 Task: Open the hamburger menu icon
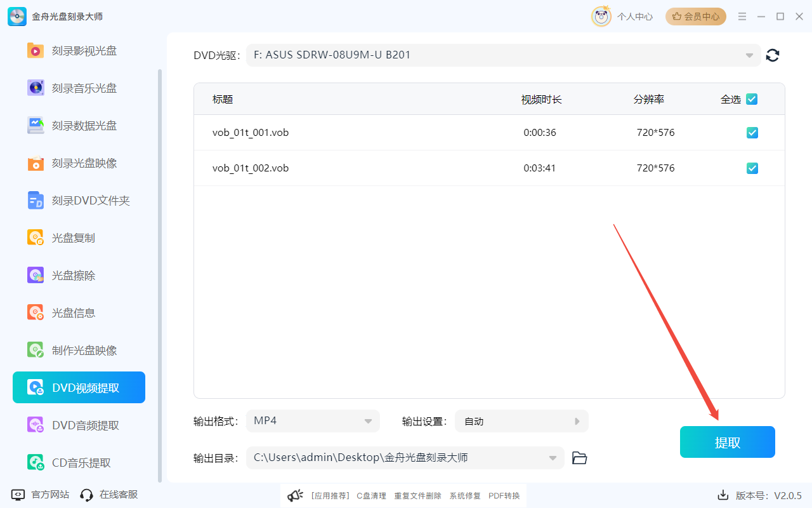(x=742, y=17)
